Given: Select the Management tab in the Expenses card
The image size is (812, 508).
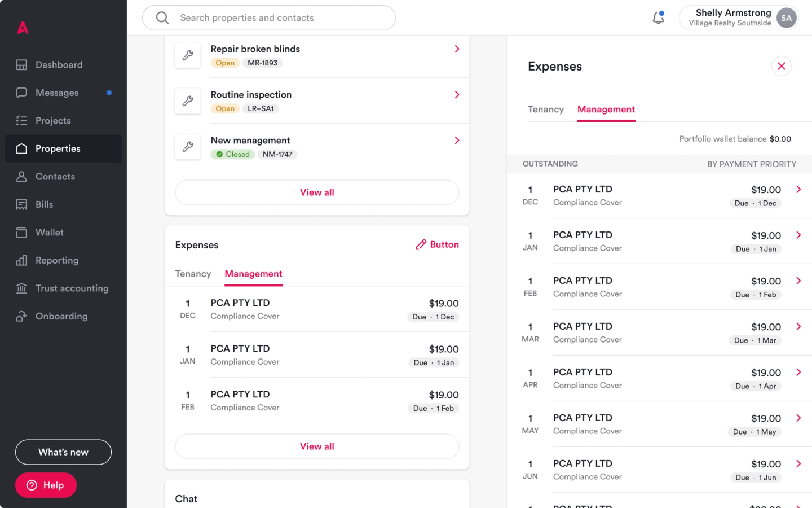Looking at the screenshot, I should [253, 274].
